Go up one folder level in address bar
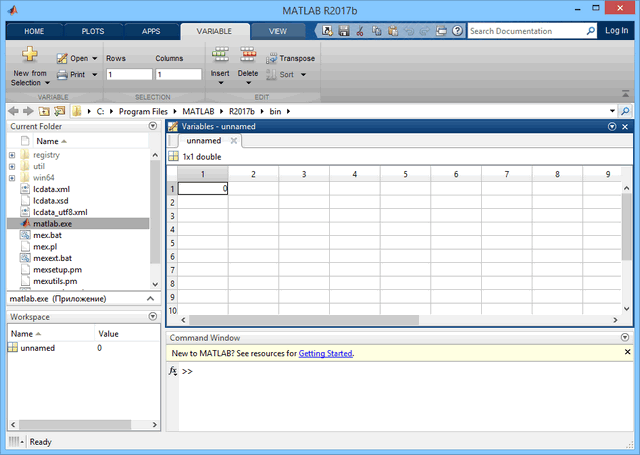The height and width of the screenshot is (455, 640). pos(59,111)
